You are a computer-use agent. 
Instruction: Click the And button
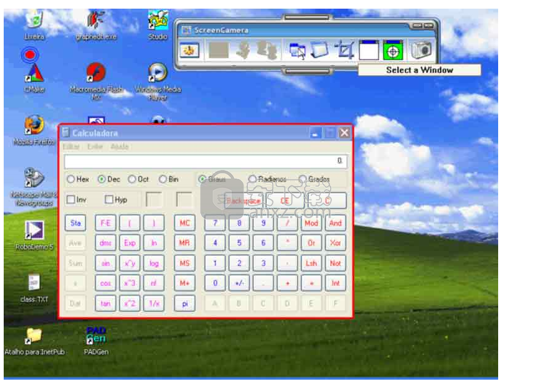coord(336,223)
